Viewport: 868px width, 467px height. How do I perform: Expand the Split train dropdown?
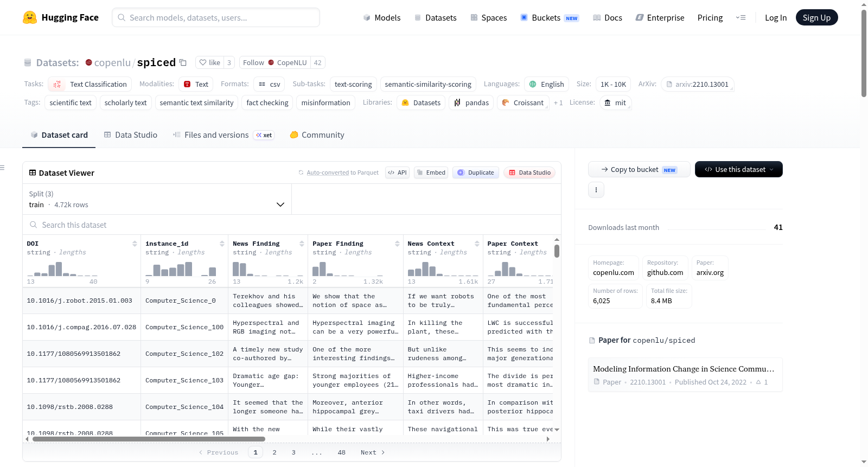(x=157, y=199)
